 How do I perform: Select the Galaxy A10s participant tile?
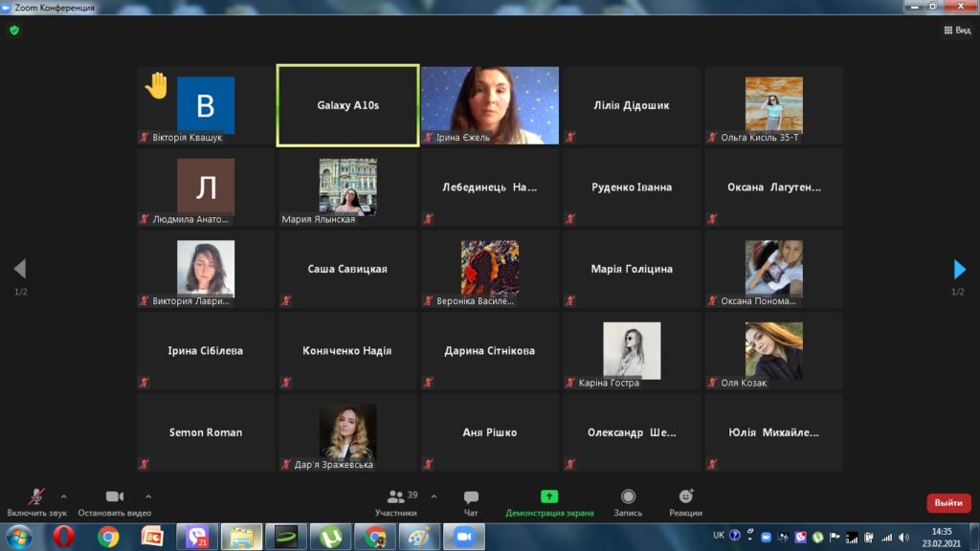click(347, 105)
